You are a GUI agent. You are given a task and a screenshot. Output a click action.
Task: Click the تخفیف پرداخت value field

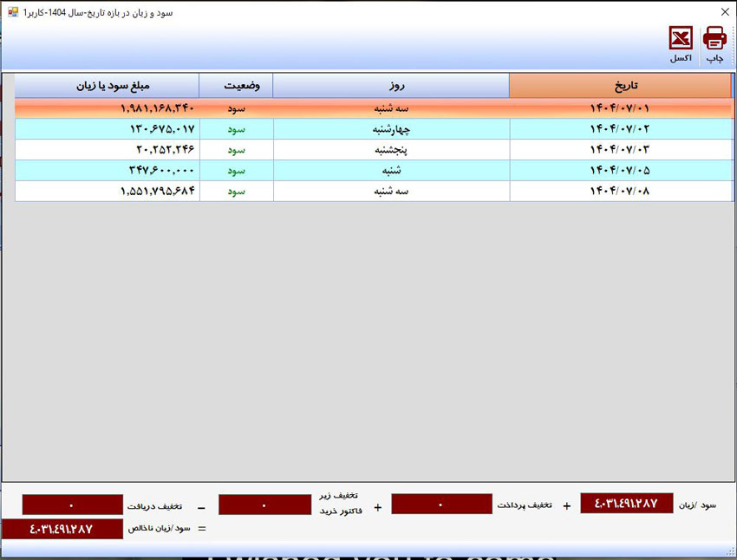[441, 505]
